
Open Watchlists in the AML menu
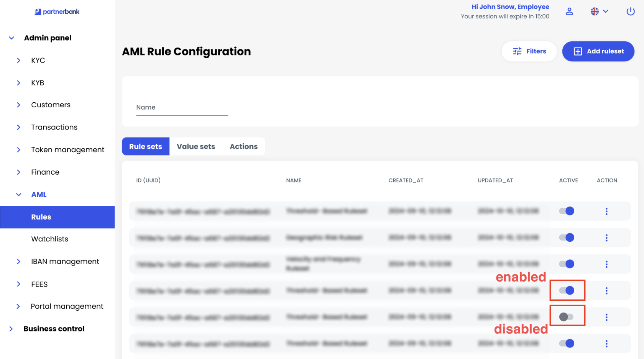pos(50,239)
